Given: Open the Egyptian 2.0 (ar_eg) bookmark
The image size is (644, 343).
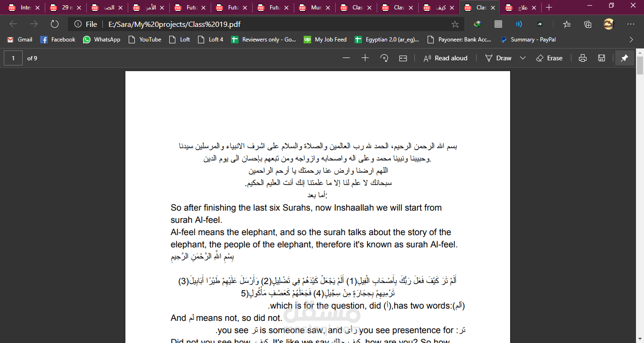Looking at the screenshot, I should pyautogui.click(x=387, y=40).
